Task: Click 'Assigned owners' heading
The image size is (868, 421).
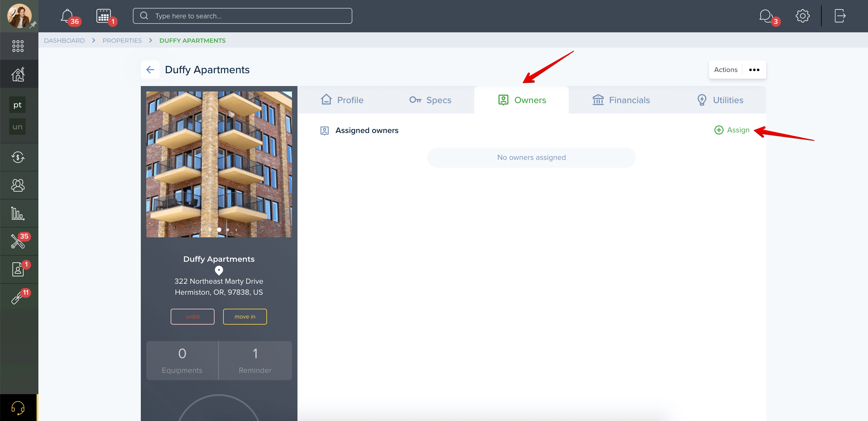Action: 367,131
